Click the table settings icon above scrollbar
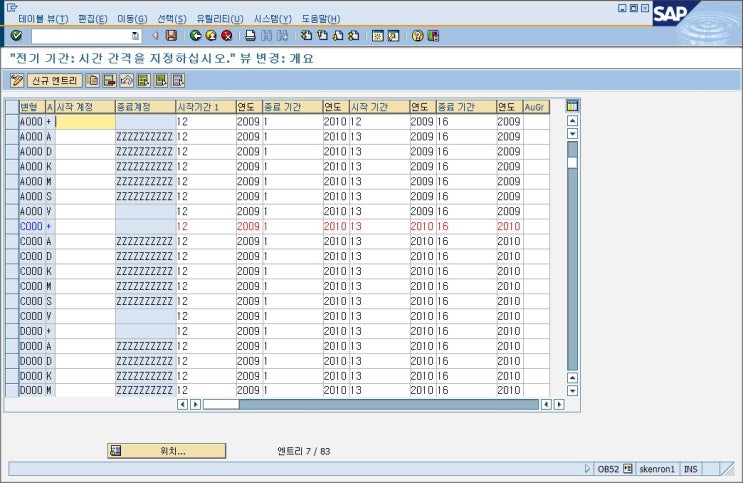The image size is (743, 483). 573,106
